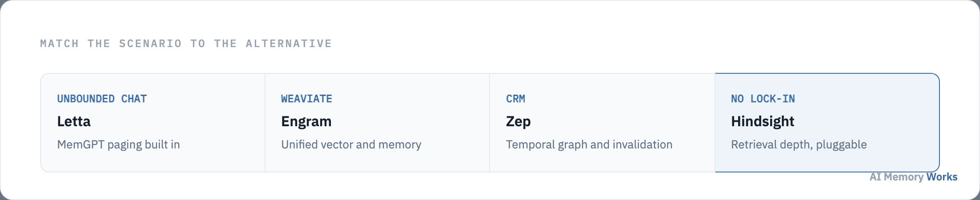Click the CRM scenario label
This screenshot has height=200, width=980.
pyautogui.click(x=515, y=99)
